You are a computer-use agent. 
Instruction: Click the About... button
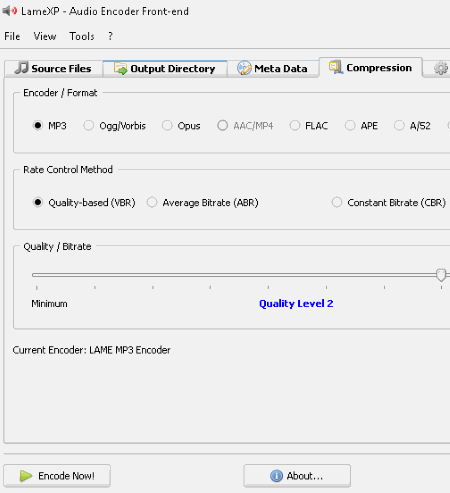tap(297, 476)
